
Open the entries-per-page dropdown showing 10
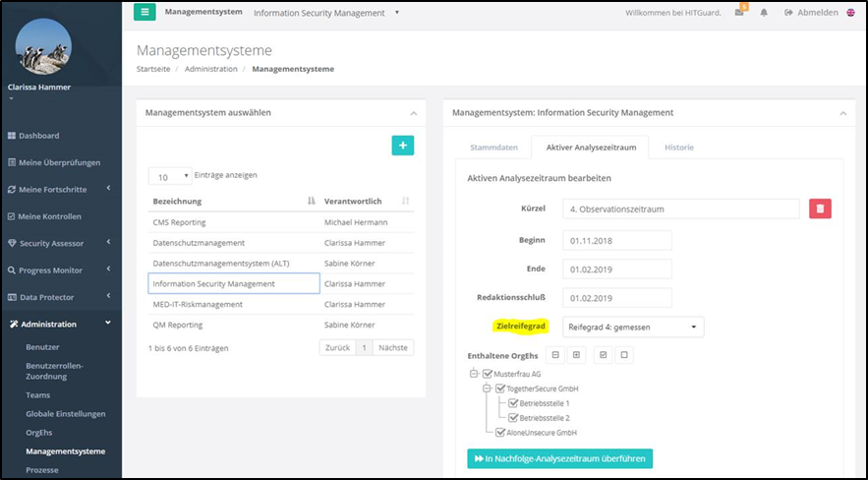169,177
